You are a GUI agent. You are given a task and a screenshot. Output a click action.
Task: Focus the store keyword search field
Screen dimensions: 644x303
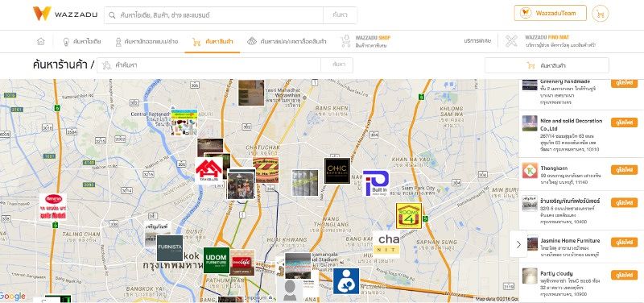208,65
